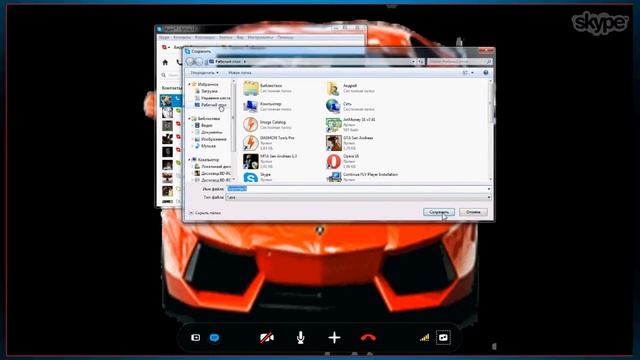Viewport: 640px width, 360px height.
Task: Select the Компьютер item in file list
Action: [x=267, y=106]
